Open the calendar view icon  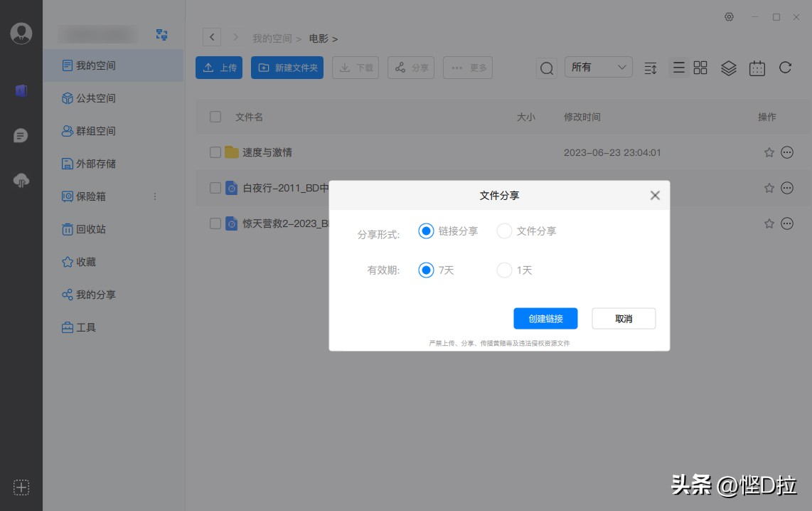click(x=757, y=67)
